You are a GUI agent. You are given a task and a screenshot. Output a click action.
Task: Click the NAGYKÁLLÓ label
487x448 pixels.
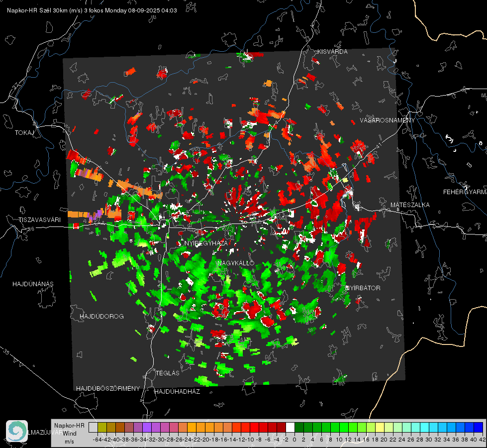[236, 263]
